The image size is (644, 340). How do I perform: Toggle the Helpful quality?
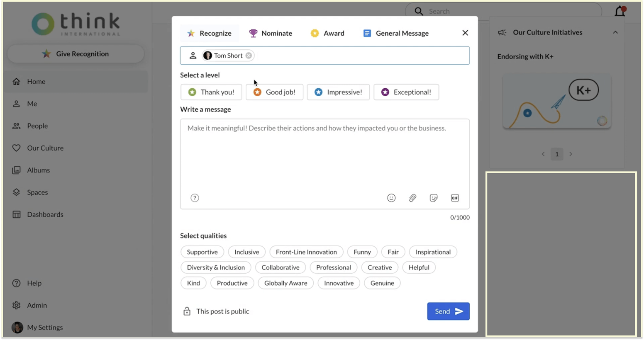[419, 267]
